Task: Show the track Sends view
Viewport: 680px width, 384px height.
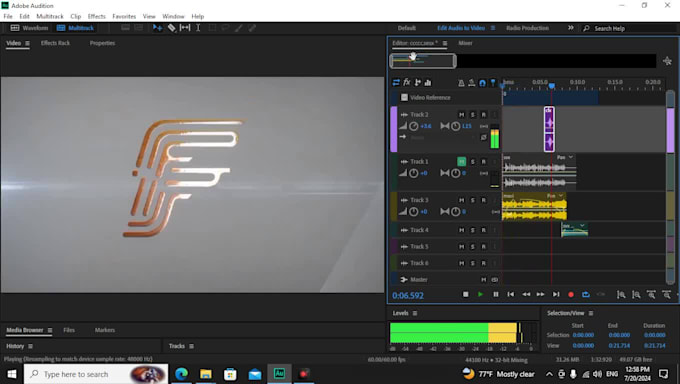Action: (418, 82)
